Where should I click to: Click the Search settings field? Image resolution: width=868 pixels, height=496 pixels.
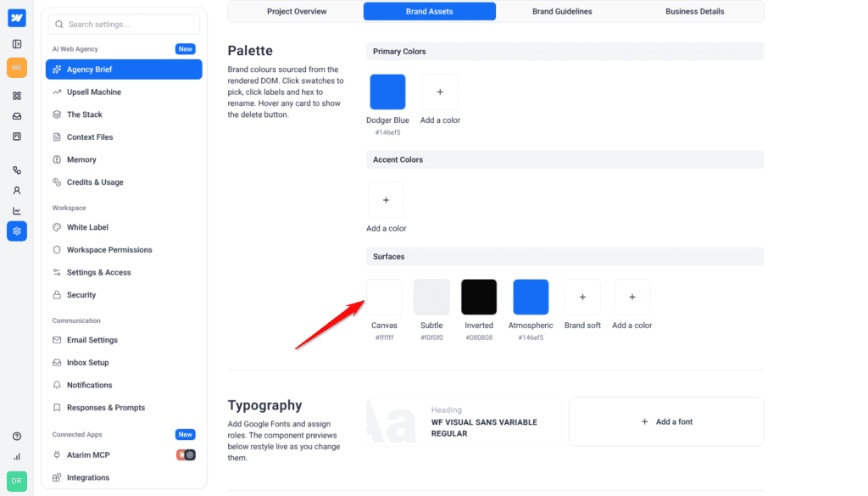pyautogui.click(x=124, y=25)
